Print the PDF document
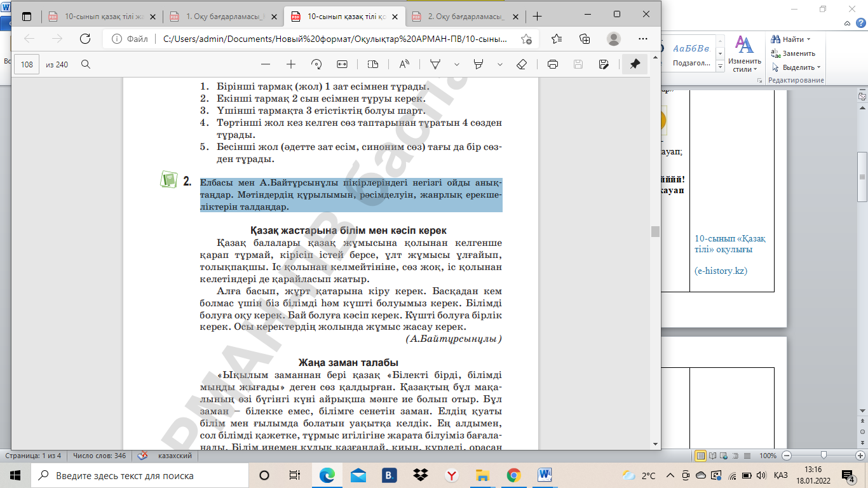 tap(553, 64)
